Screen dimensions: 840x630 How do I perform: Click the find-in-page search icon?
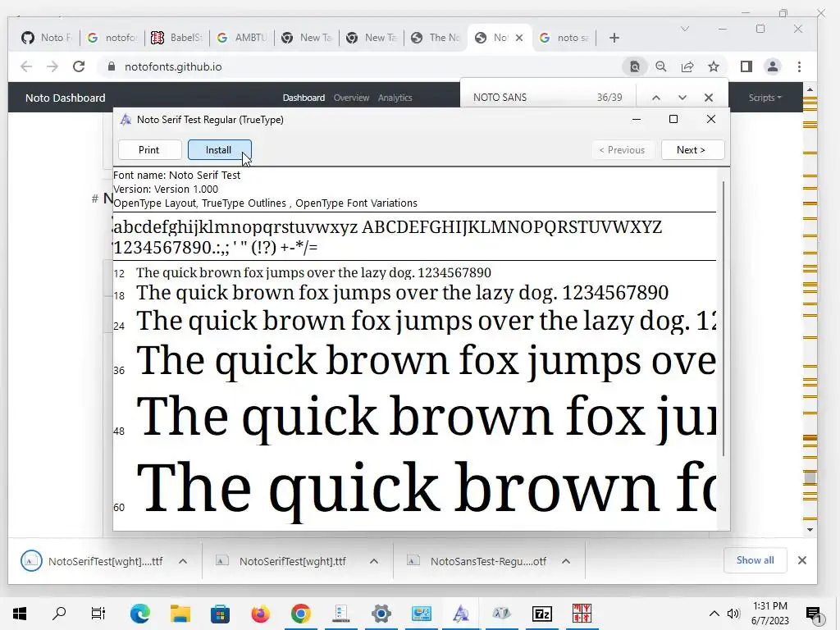coord(634,66)
